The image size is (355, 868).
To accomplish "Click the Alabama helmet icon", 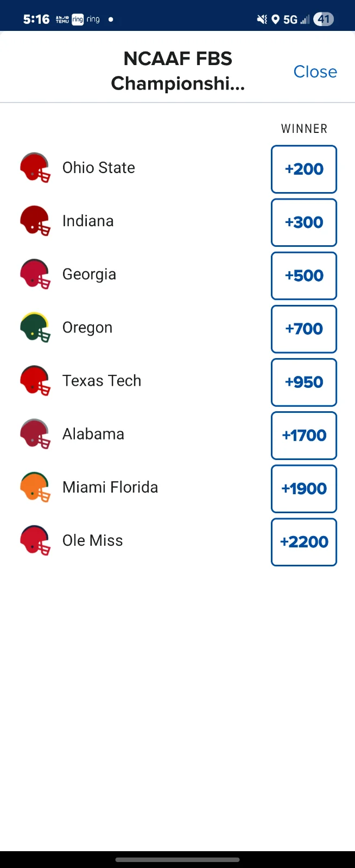I will (x=35, y=433).
